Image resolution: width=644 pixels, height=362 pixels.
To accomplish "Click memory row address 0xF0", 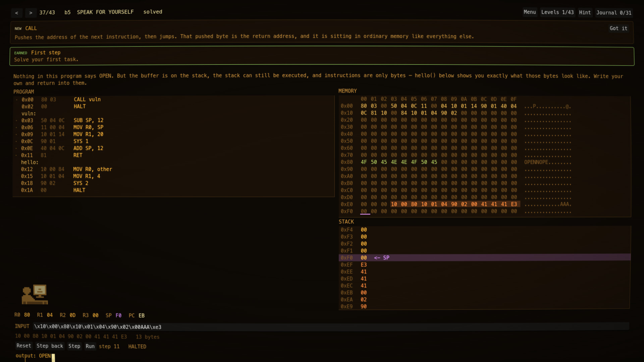I will [x=346, y=212].
